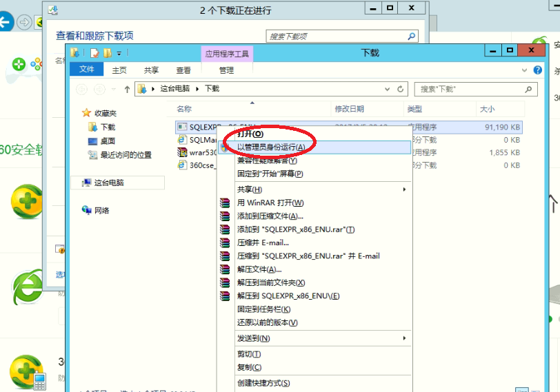Click the Help question mark icon

[537, 70]
